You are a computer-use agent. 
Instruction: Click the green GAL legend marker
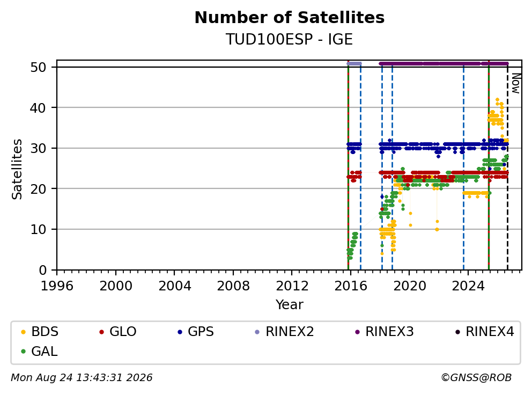24,352
